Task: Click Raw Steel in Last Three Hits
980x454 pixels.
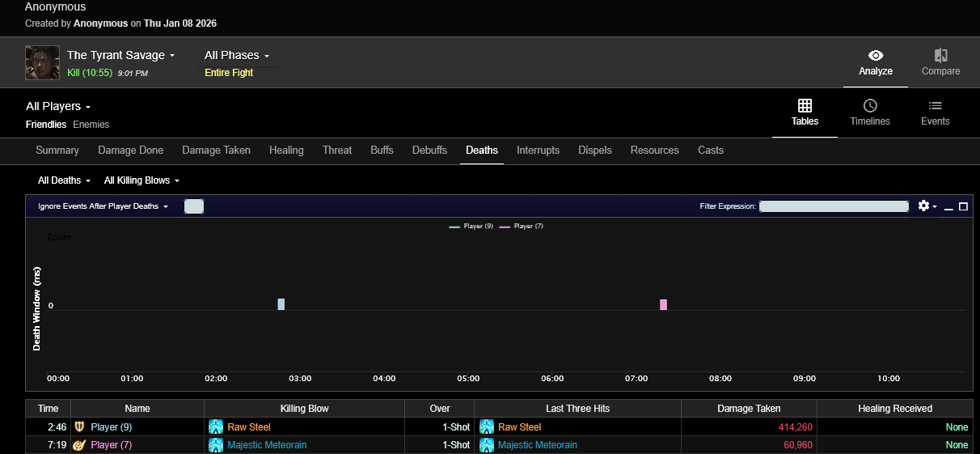Action: (520, 427)
